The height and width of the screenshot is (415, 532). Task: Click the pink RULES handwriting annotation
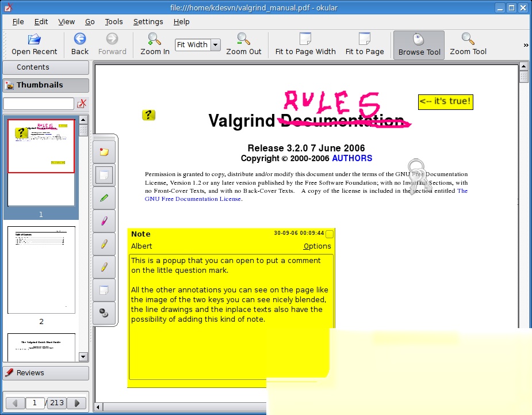click(331, 103)
